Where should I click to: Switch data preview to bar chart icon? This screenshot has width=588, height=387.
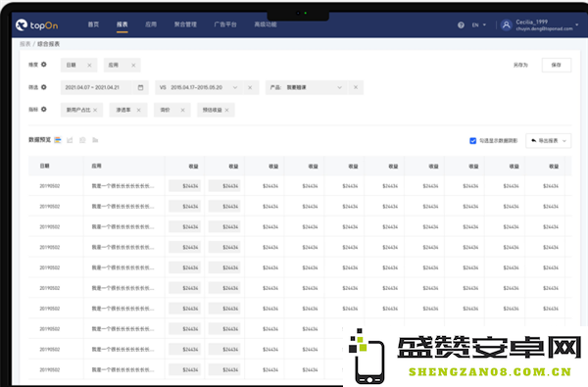pos(95,140)
